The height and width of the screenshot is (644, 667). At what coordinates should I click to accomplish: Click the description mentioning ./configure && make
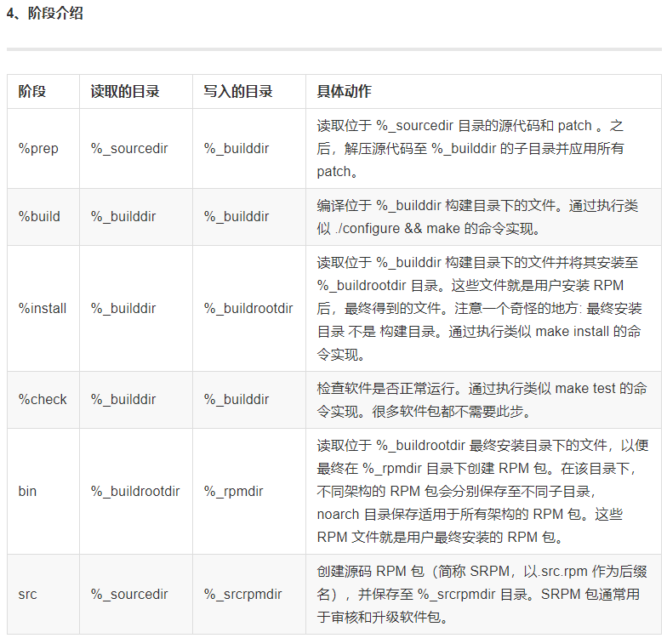[x=476, y=217]
